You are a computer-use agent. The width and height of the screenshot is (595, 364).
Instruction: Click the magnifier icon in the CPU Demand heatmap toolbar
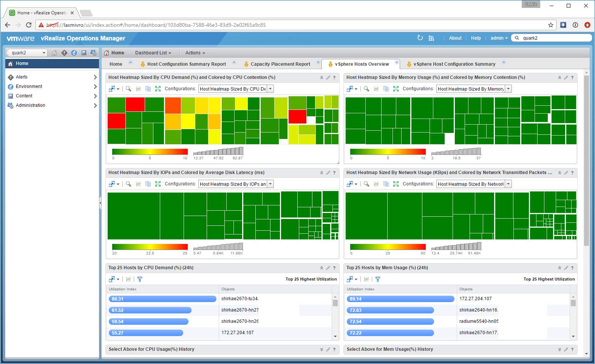128,89
